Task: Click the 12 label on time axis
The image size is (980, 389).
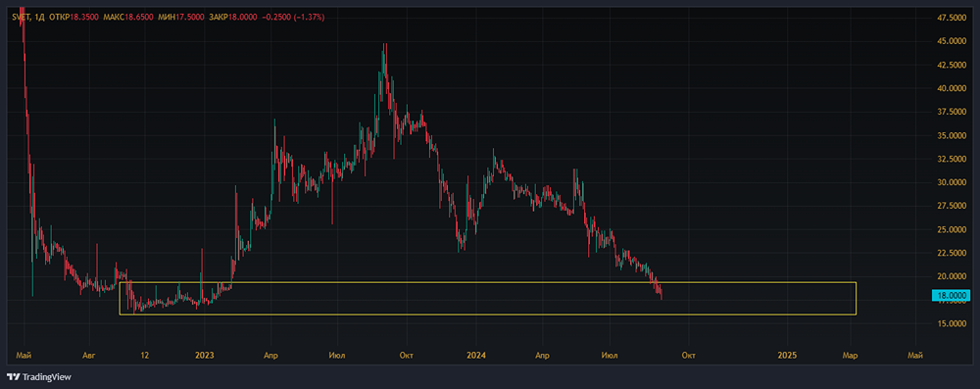Action: [x=144, y=356]
